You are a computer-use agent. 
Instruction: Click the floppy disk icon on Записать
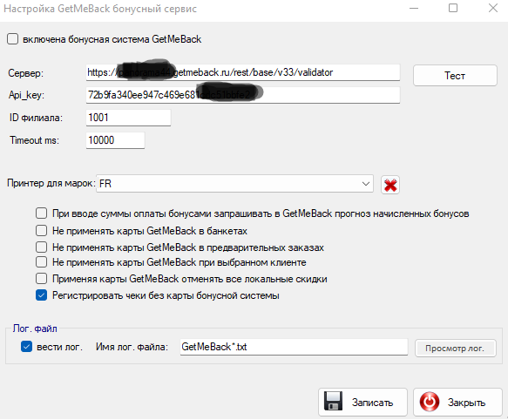(x=333, y=401)
